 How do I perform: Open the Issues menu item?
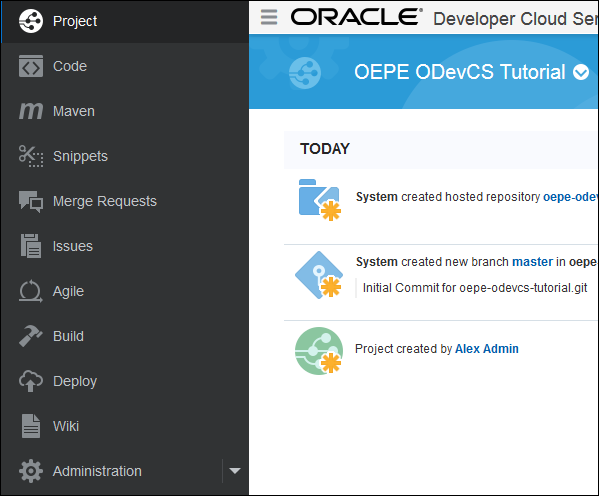tap(125, 246)
